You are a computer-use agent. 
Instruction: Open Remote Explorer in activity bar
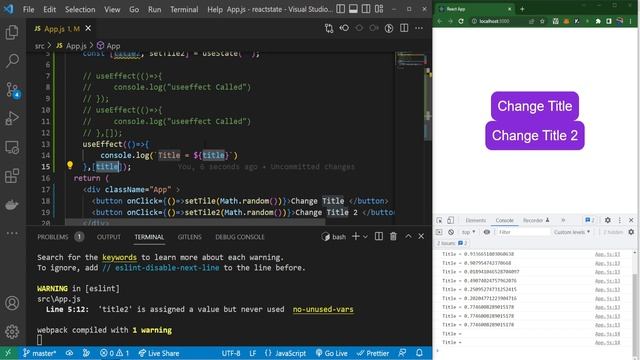12,147
